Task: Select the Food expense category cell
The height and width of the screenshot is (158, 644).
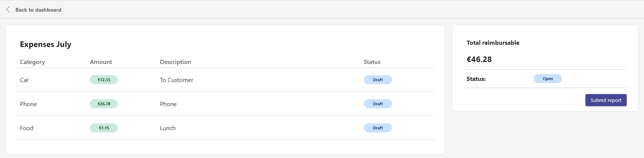Action: pyautogui.click(x=27, y=128)
